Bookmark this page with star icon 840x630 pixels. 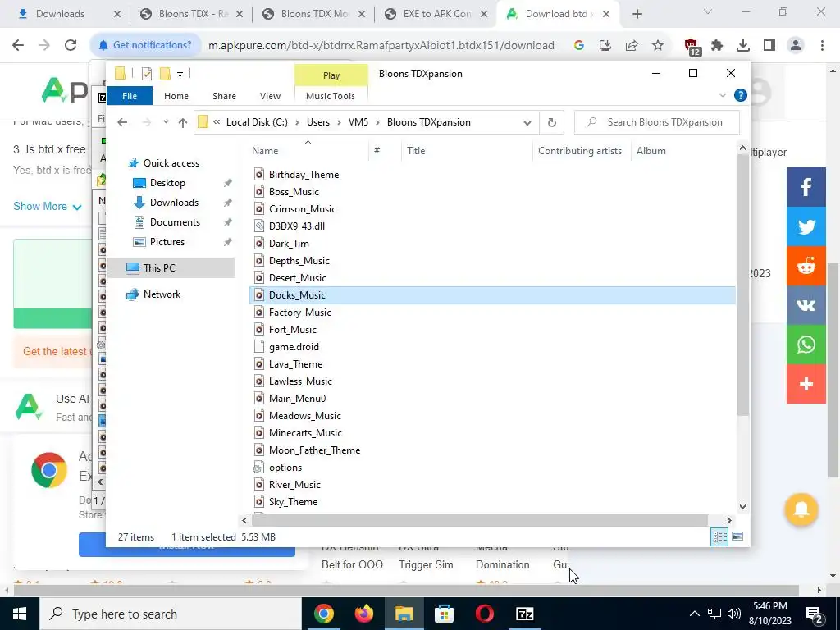[658, 46]
